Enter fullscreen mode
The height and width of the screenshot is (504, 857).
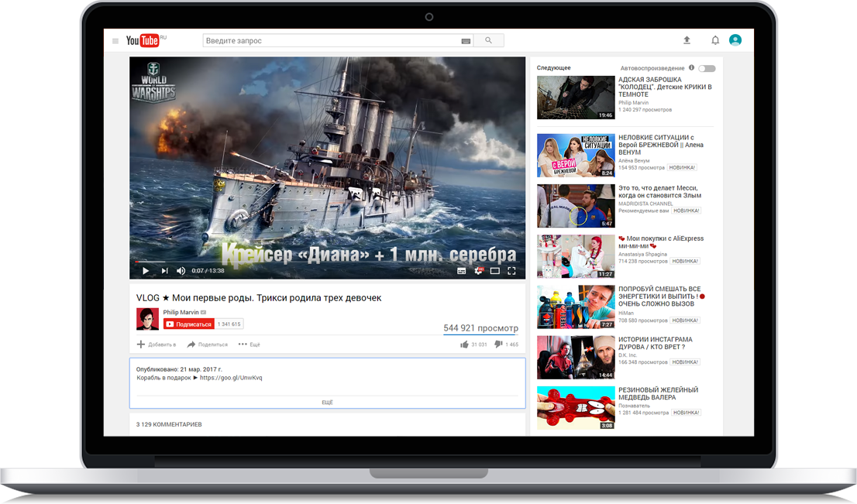pos(511,271)
